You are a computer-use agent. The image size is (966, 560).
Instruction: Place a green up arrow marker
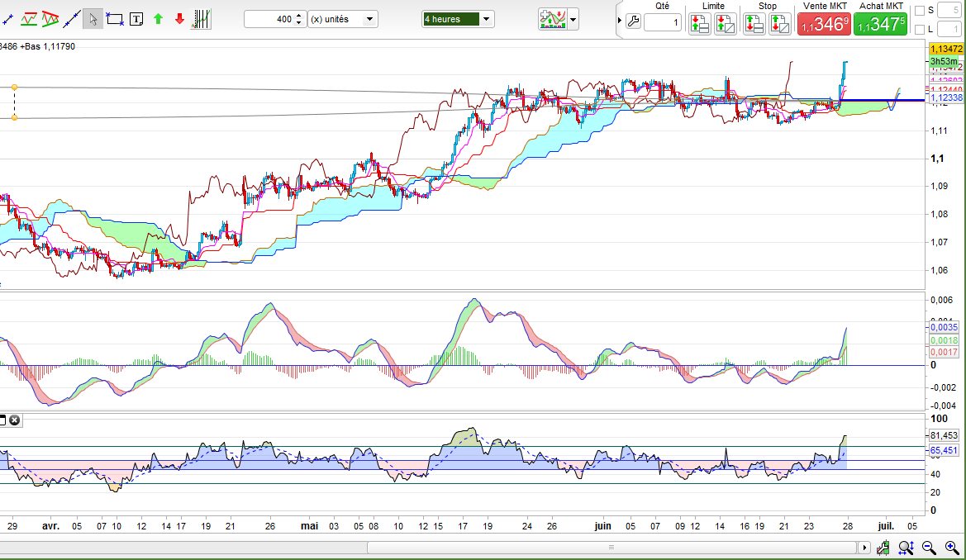159,18
